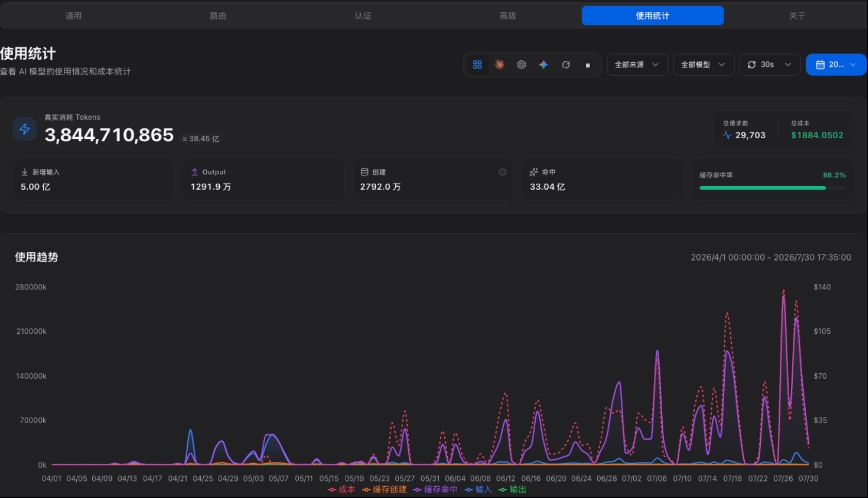868x498 pixels.
Task: Filter by OpenAI logo icon
Action: click(x=521, y=65)
